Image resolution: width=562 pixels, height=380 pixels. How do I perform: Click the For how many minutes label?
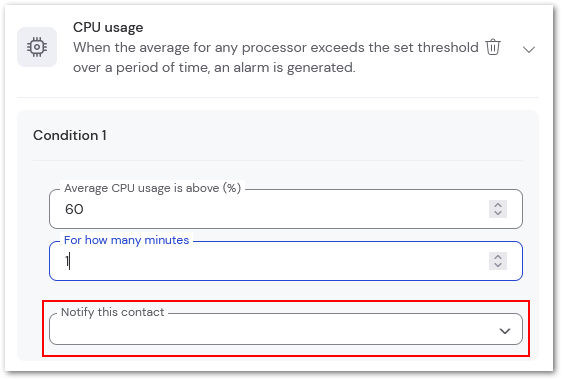127,240
